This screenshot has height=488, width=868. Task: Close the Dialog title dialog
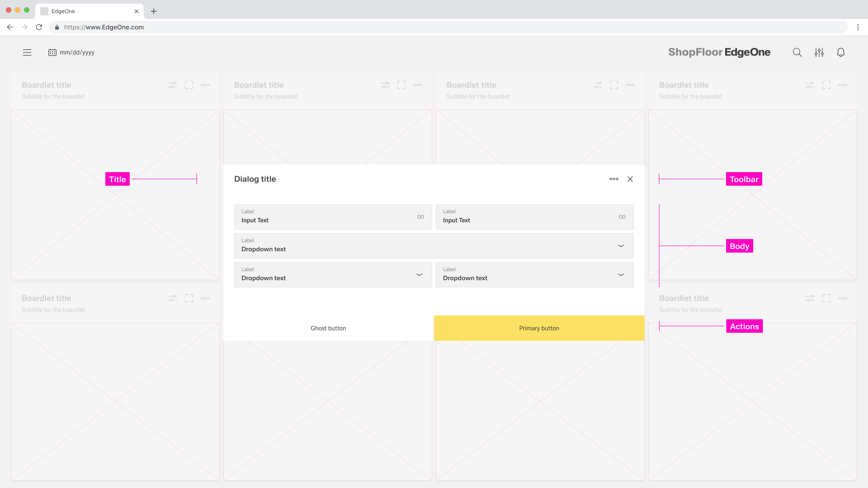pyautogui.click(x=630, y=179)
